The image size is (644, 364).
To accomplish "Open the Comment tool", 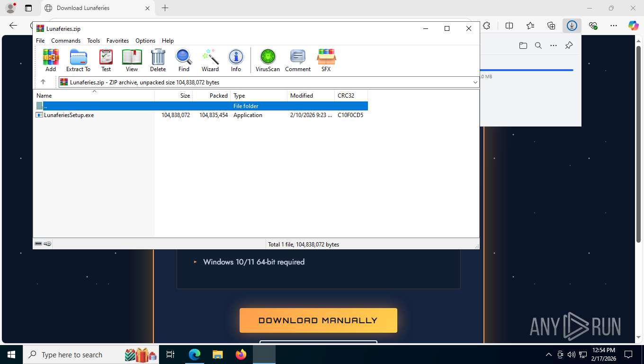I will pyautogui.click(x=298, y=60).
